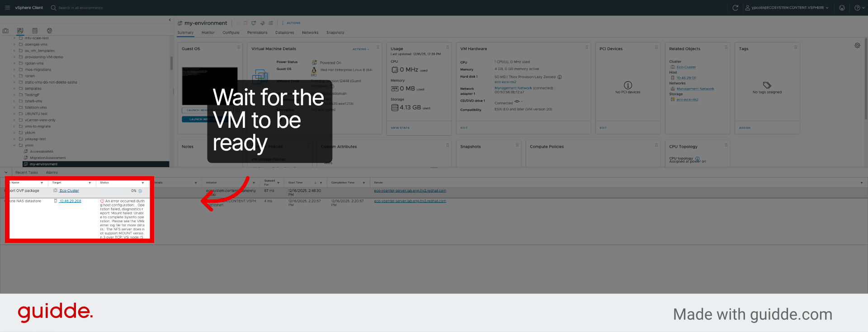
Task: Expand the os_vm_templates folder
Action: pyautogui.click(x=14, y=51)
